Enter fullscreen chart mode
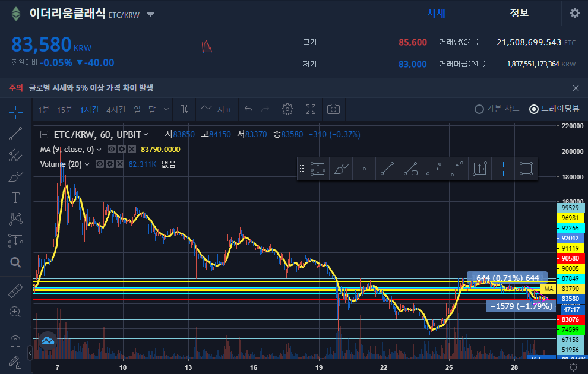The width and height of the screenshot is (588, 374). 309,109
